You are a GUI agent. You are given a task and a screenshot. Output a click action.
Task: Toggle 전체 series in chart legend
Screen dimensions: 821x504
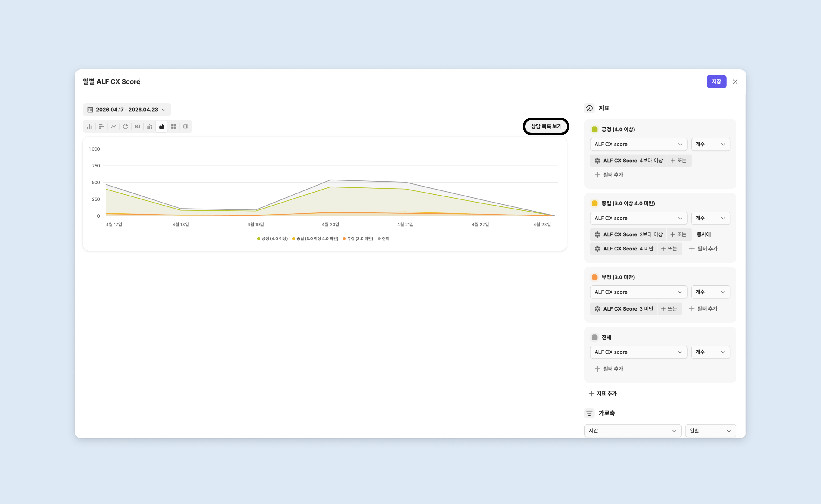(x=384, y=238)
